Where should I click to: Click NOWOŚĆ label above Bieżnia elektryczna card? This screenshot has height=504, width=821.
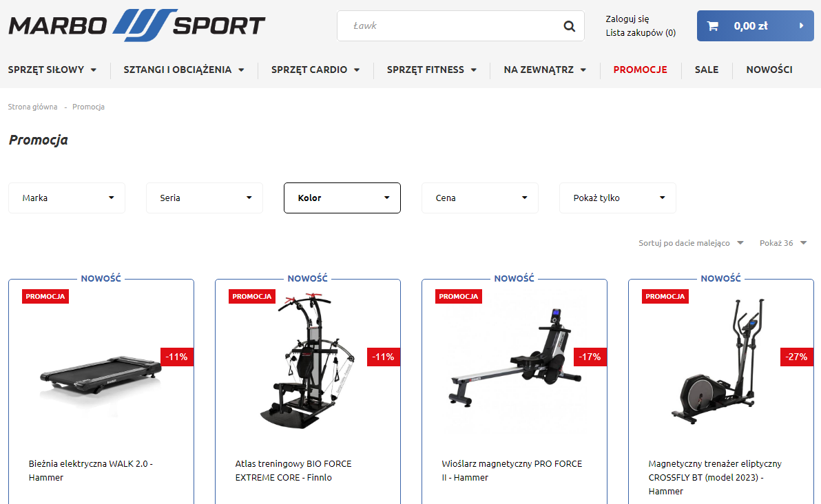pyautogui.click(x=101, y=278)
